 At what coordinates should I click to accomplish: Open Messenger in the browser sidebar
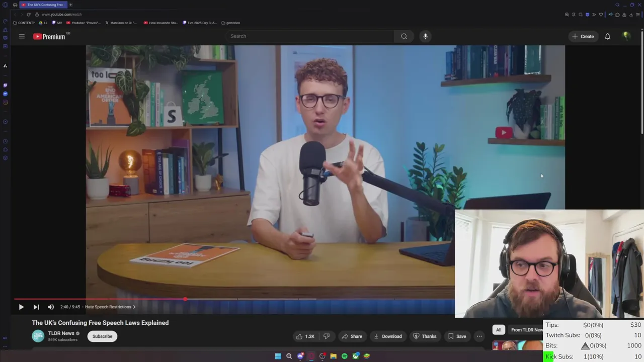[x=5, y=94]
